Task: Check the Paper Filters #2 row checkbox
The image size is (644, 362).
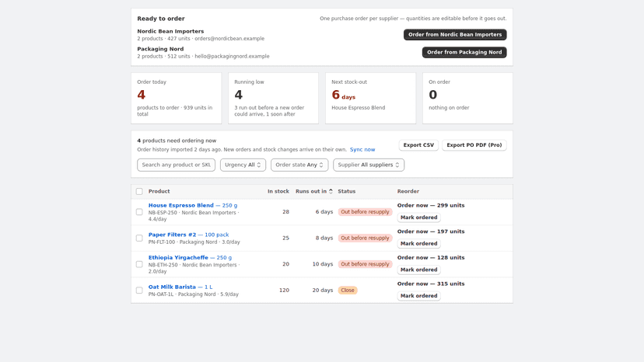Action: point(139,238)
